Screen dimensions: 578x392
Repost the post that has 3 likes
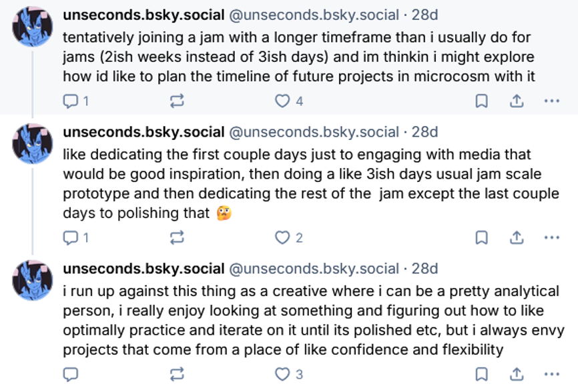(x=177, y=374)
